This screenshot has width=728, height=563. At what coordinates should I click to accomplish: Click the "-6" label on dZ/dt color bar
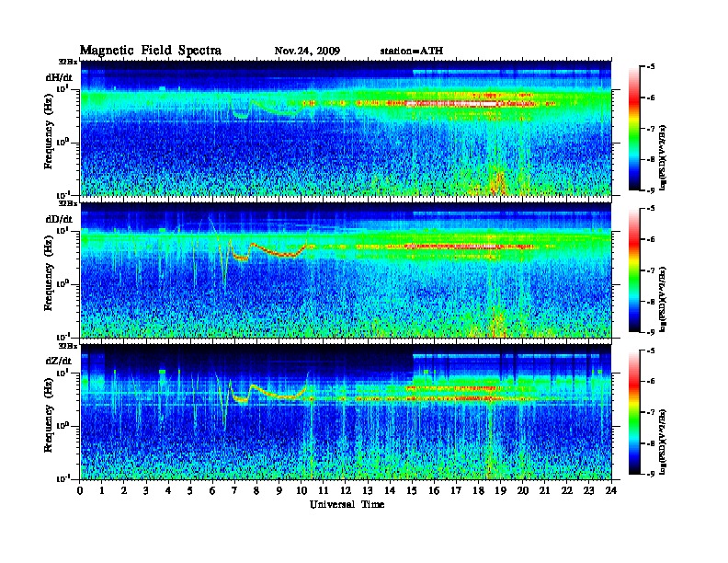pos(651,381)
